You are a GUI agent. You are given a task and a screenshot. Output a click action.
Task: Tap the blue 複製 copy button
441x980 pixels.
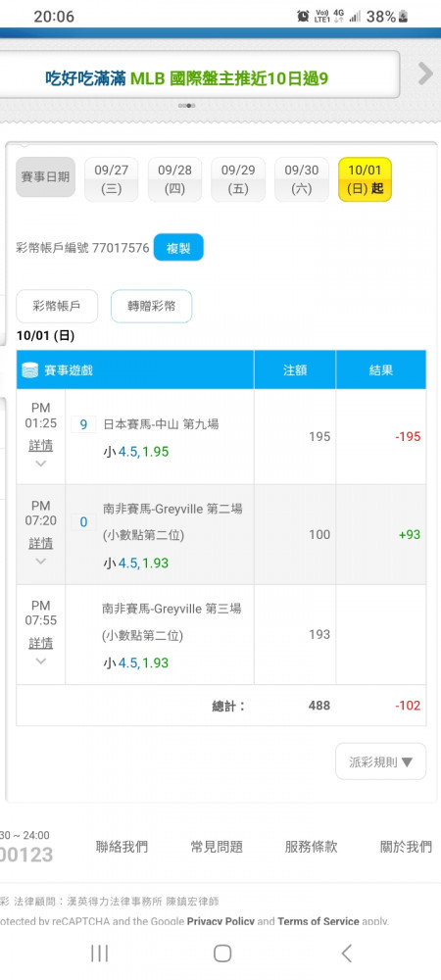[x=178, y=248]
